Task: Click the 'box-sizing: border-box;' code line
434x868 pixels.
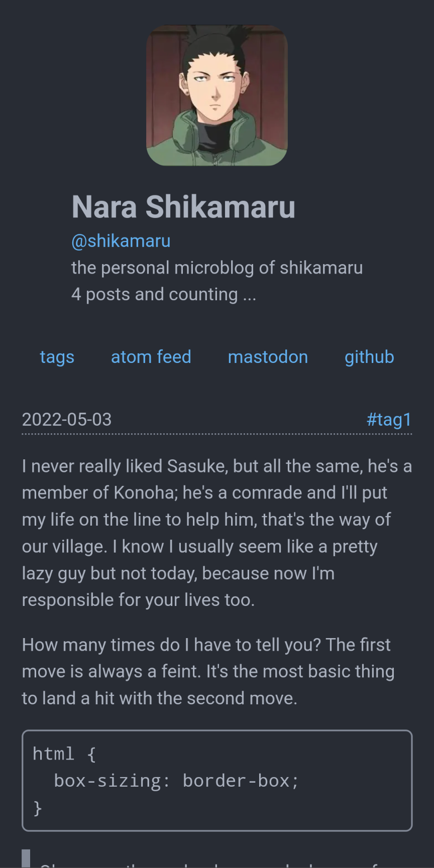Action: tap(176, 781)
